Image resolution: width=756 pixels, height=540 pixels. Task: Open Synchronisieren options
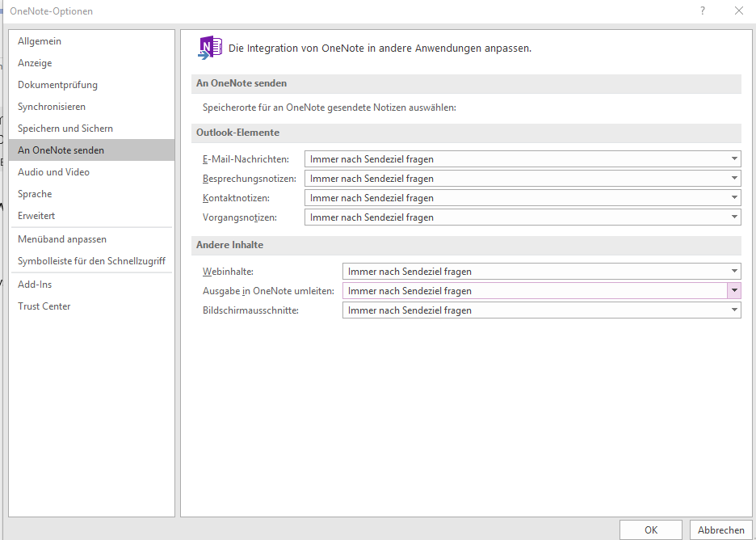pos(91,106)
